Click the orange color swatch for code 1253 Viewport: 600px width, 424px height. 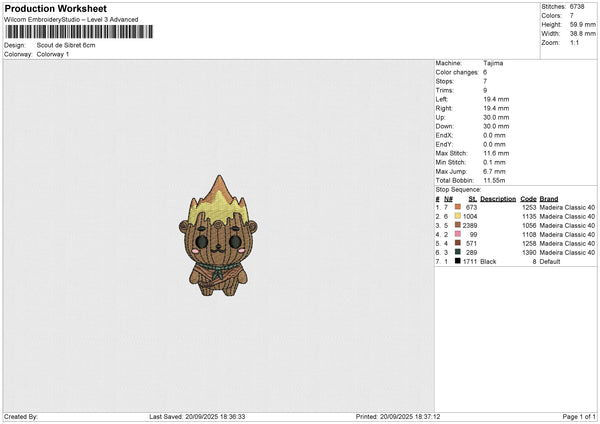tap(458, 207)
